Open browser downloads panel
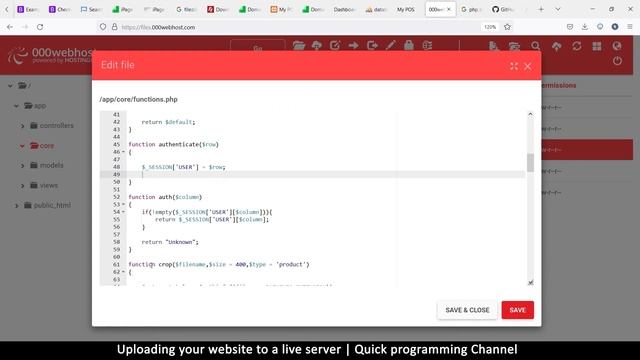Screen dimensions: 640x360 point(584,27)
